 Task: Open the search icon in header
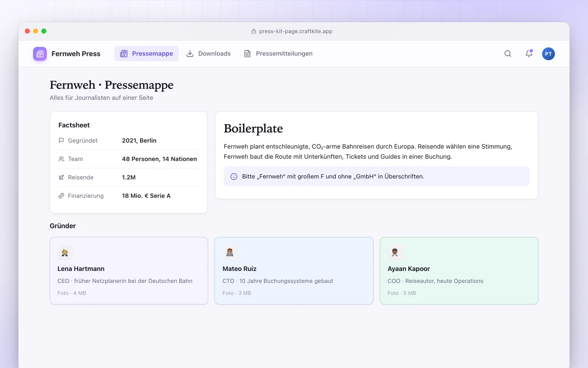click(508, 54)
